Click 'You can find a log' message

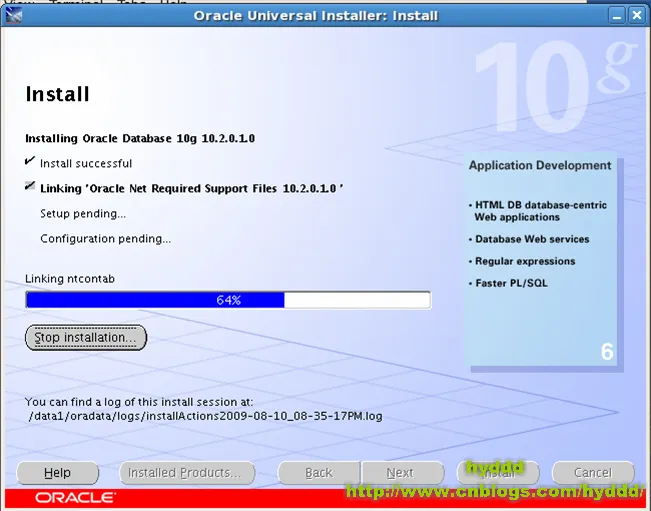pyautogui.click(x=139, y=402)
